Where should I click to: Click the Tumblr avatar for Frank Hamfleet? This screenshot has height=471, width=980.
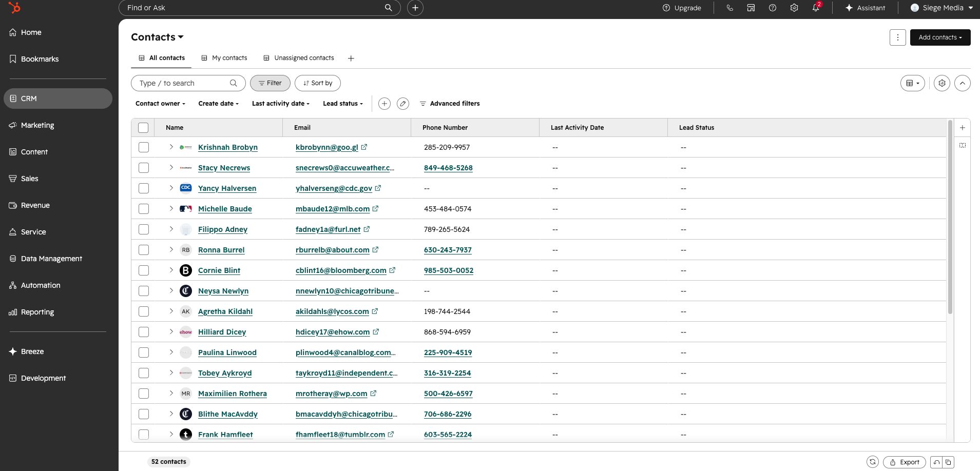(186, 435)
